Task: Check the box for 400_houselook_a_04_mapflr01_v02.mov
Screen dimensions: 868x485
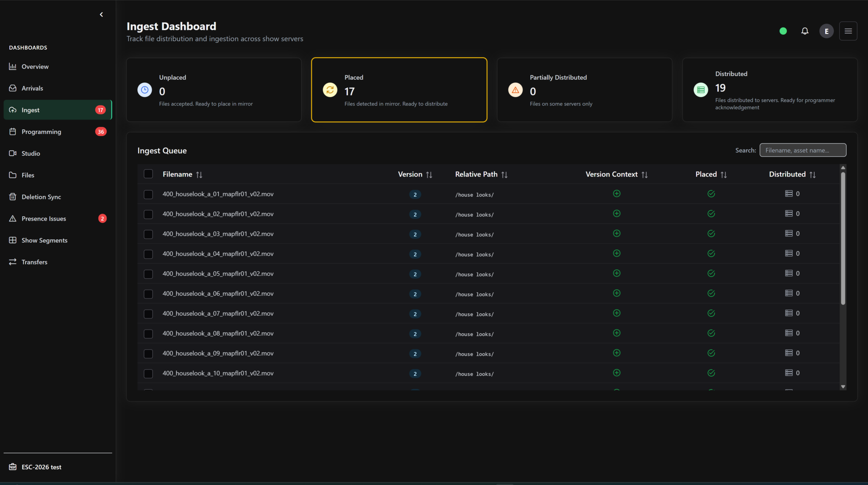Action: (148, 254)
